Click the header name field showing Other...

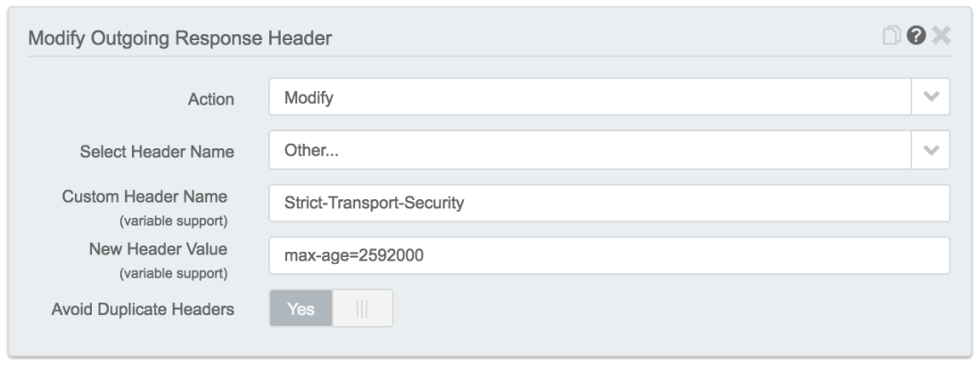tap(589, 150)
